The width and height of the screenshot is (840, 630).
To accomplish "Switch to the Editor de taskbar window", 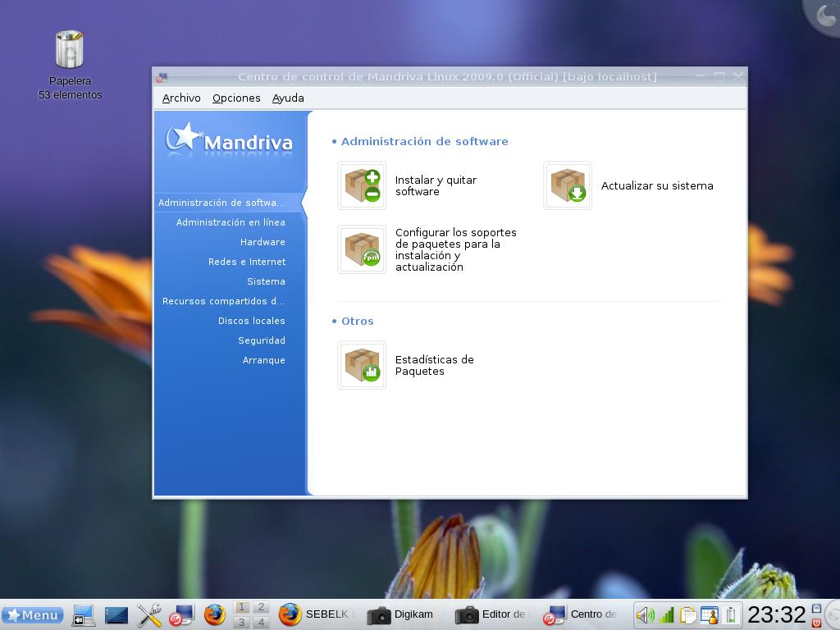I will tap(493, 614).
